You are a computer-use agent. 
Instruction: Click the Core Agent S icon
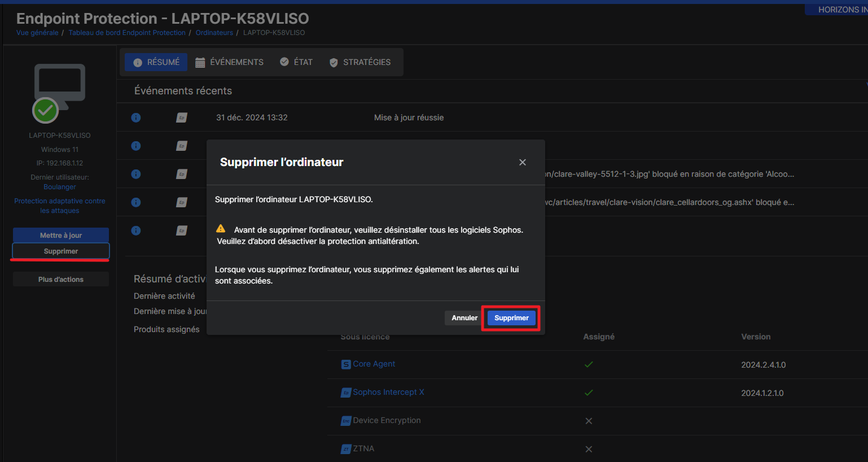(346, 364)
